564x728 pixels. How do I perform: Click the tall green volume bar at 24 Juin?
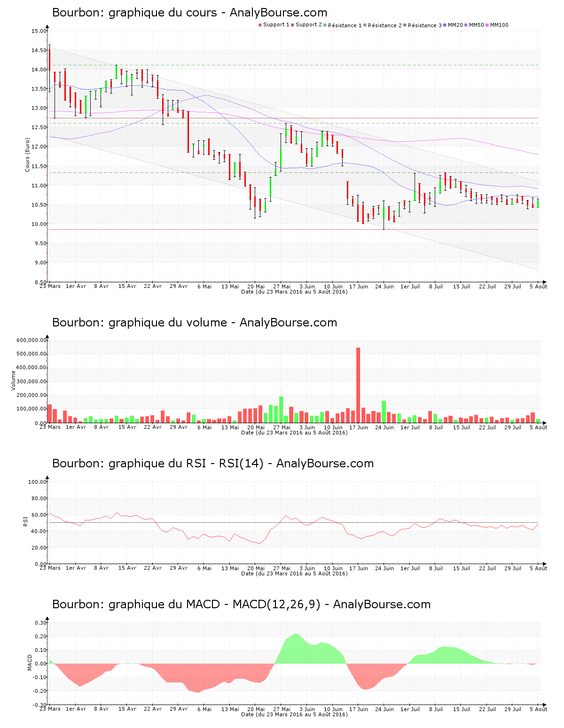tap(384, 411)
